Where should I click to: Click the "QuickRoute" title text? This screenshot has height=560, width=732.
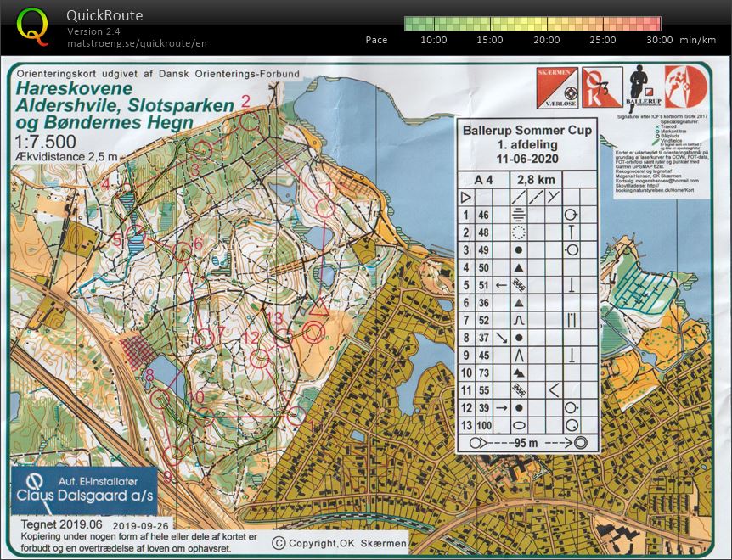click(x=104, y=15)
